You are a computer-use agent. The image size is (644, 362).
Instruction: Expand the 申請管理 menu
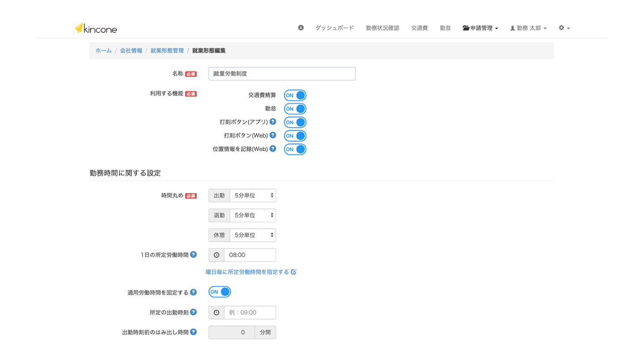click(x=481, y=28)
